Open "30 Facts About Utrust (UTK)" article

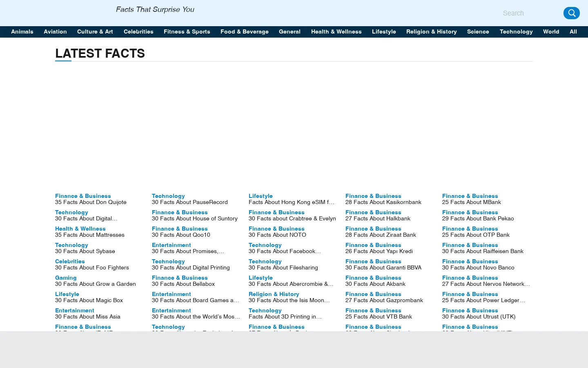click(479, 316)
